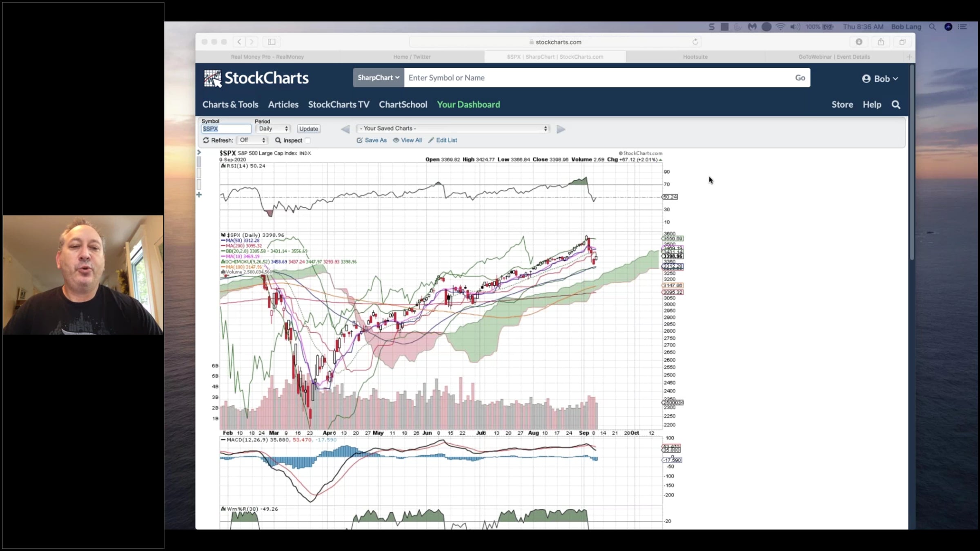The height and width of the screenshot is (551, 980).
Task: Open Safari share button
Action: tap(881, 42)
